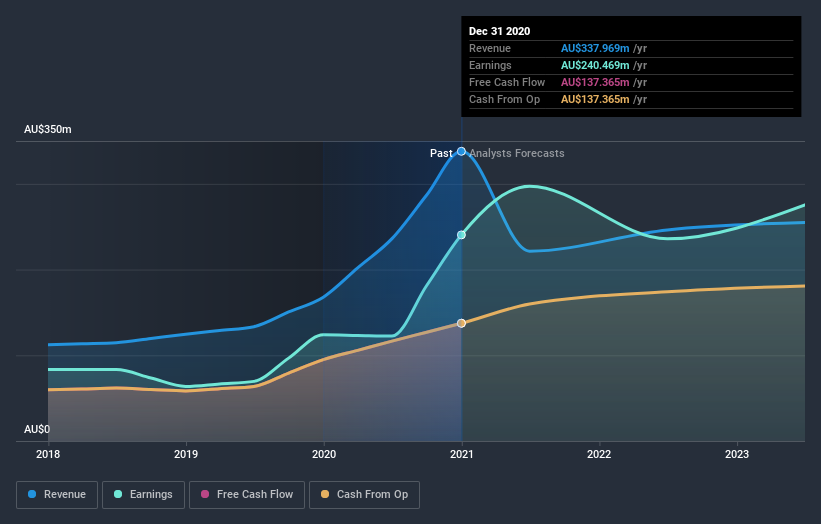
Task: Toggle the Earnings legend button
Action: (143, 495)
